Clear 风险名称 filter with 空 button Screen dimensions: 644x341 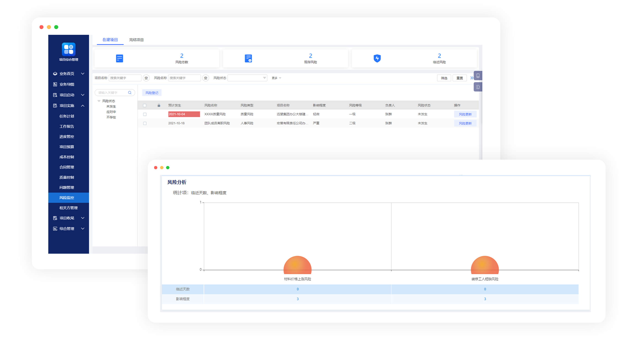[206, 78]
